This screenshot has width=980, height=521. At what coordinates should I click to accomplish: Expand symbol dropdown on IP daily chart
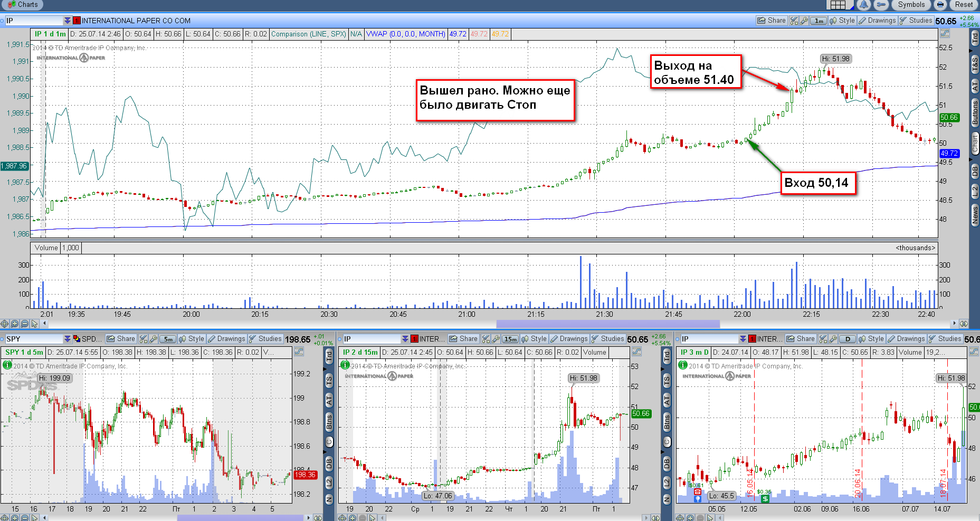(x=743, y=339)
